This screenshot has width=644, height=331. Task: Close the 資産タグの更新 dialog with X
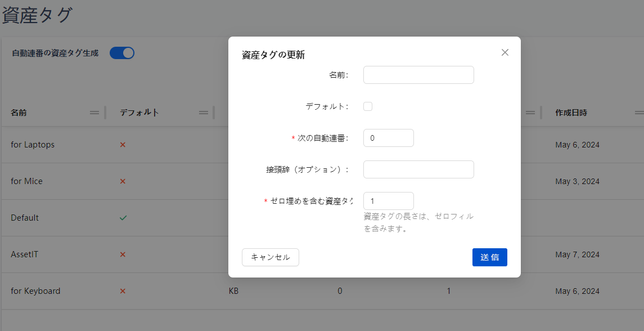click(x=505, y=52)
